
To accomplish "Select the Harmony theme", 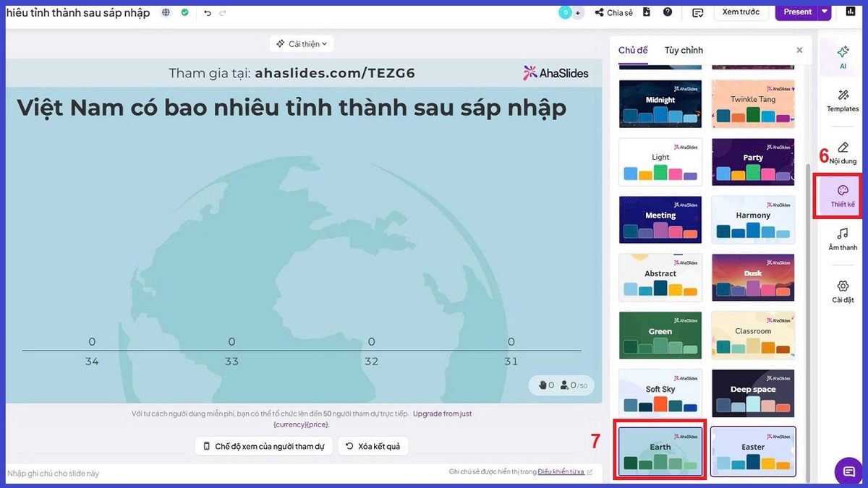I will point(753,220).
